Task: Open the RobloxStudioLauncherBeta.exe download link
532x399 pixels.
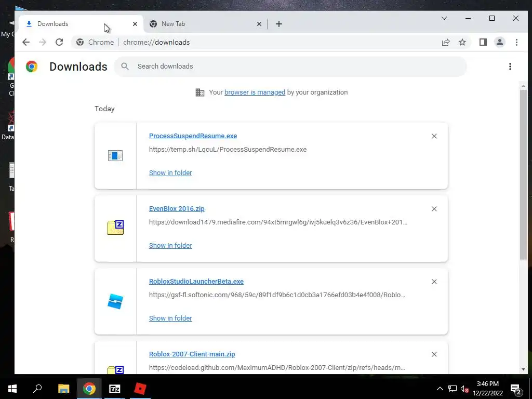Action: tap(196, 281)
